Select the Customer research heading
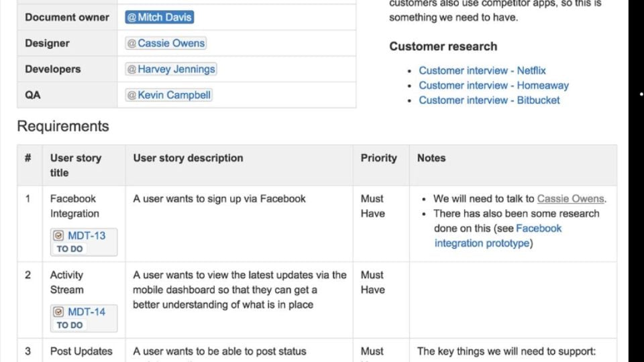The width and height of the screenshot is (644, 362). pos(443,46)
